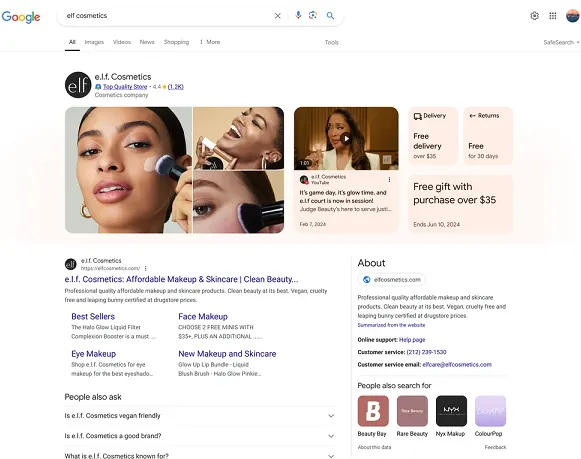
Task: Click the Feedback link
Action: (495, 447)
